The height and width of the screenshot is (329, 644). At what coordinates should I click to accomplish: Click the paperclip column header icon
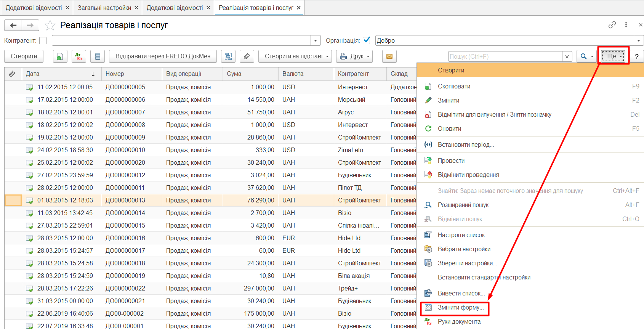[x=12, y=74]
